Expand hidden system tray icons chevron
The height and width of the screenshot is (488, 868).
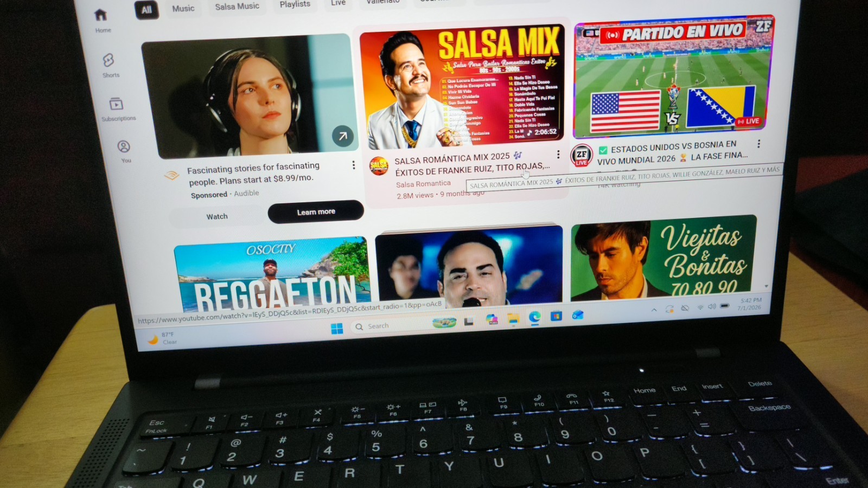point(654,310)
